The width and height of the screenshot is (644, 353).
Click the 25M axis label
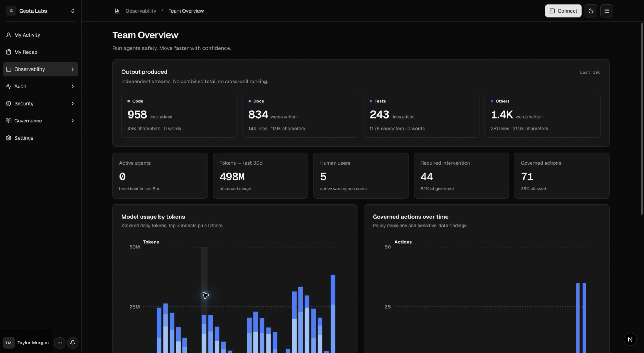(x=135, y=307)
